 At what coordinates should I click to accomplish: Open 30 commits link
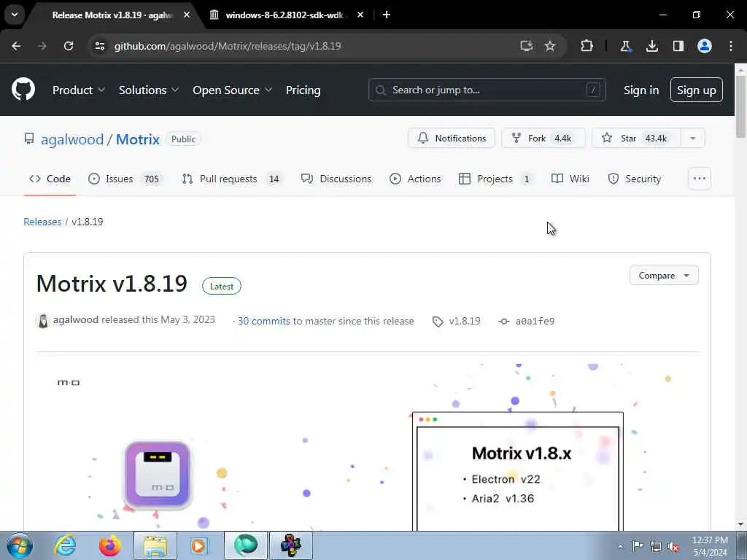(264, 321)
